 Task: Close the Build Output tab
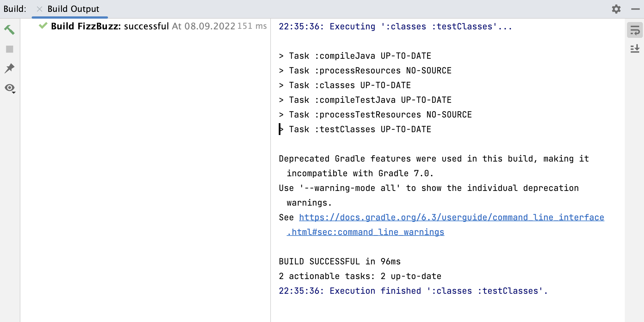click(40, 9)
